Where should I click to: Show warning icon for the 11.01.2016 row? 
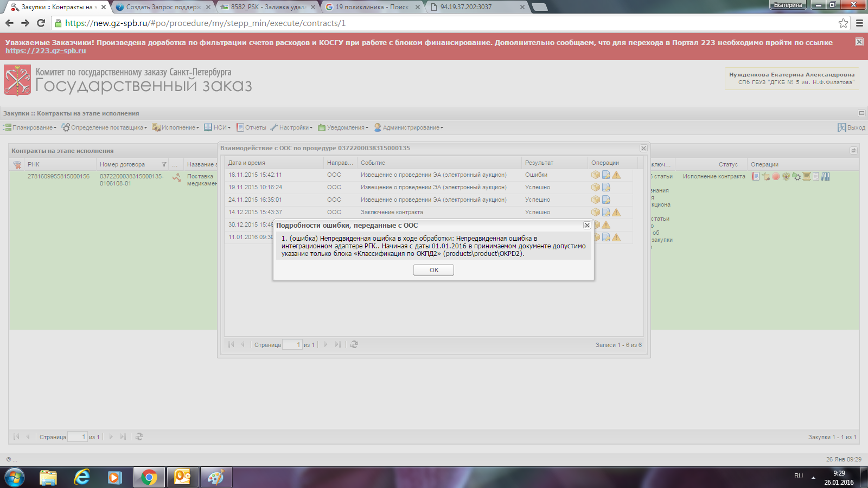pyautogui.click(x=616, y=237)
